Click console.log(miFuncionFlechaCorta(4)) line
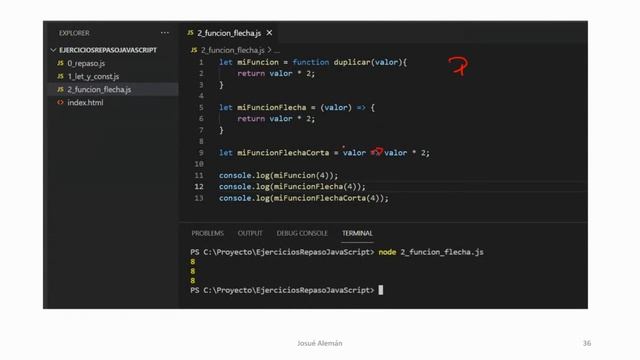Image resolution: width=640 pixels, height=360 pixels. pyautogui.click(x=304, y=198)
